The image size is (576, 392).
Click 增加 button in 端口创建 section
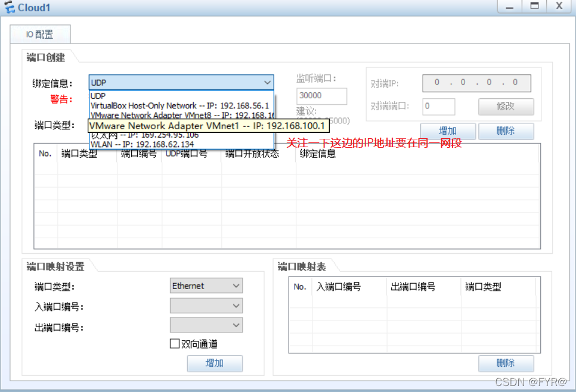[x=448, y=131]
